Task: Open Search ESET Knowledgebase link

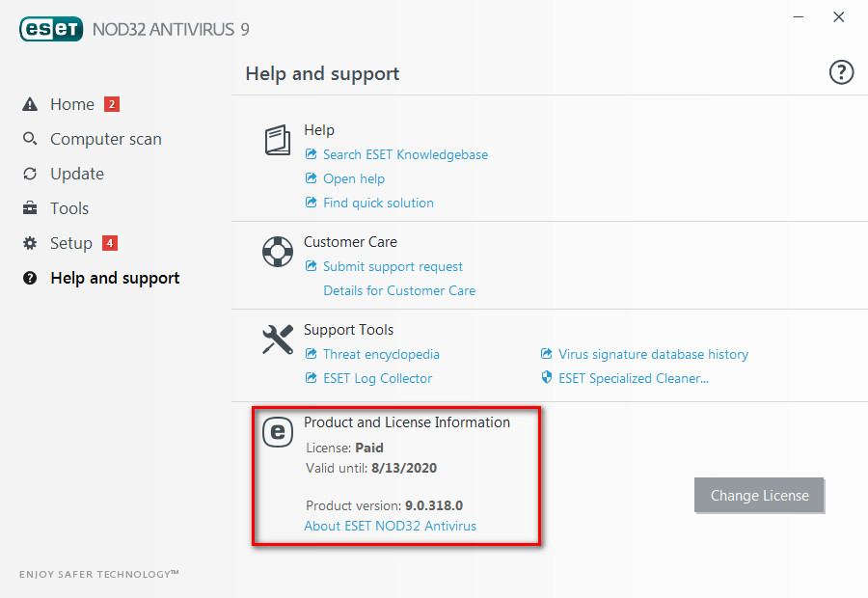Action: click(x=405, y=154)
